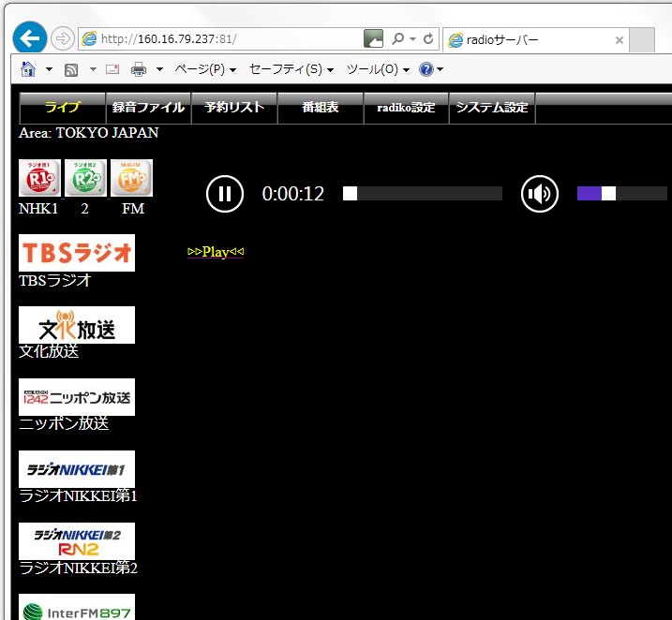This screenshot has width=672, height=620.
Task: Pause playback with the pause button
Action: click(x=225, y=194)
